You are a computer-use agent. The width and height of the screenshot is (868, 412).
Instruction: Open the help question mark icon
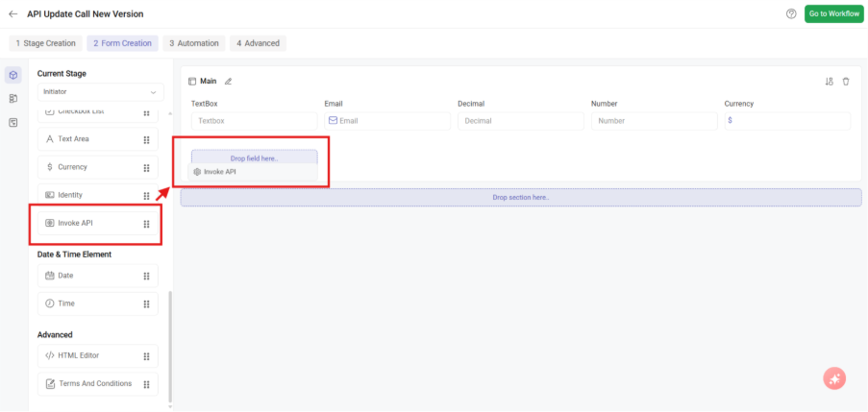tap(791, 14)
